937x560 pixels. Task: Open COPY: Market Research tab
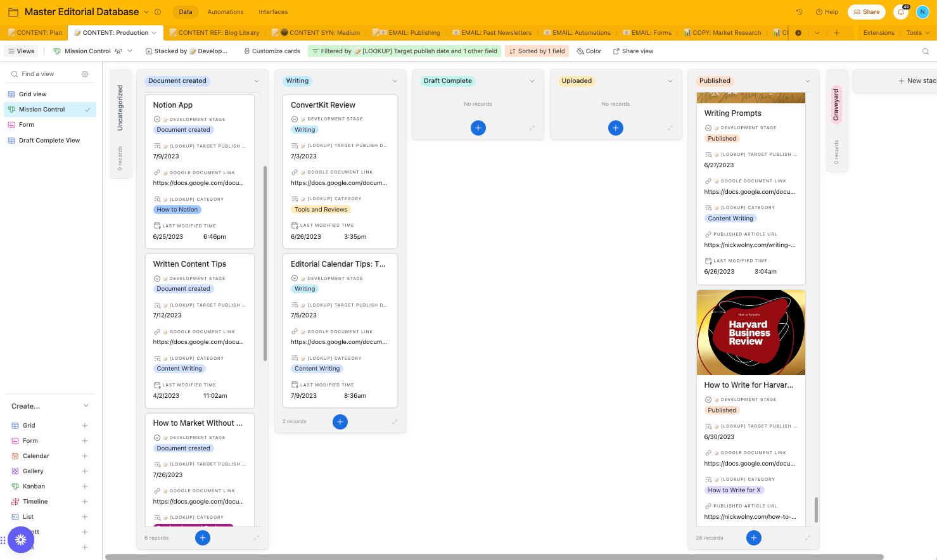(722, 33)
